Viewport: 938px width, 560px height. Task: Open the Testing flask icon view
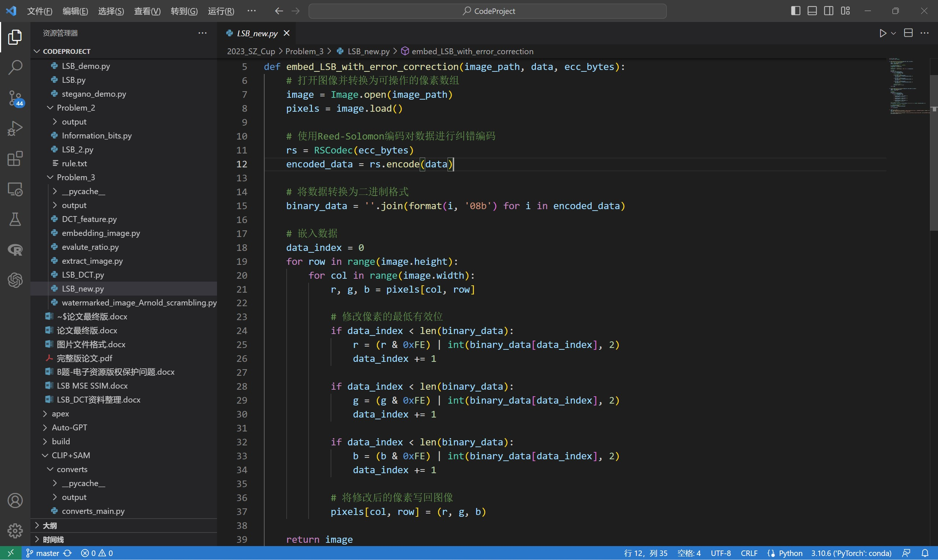coord(15,219)
